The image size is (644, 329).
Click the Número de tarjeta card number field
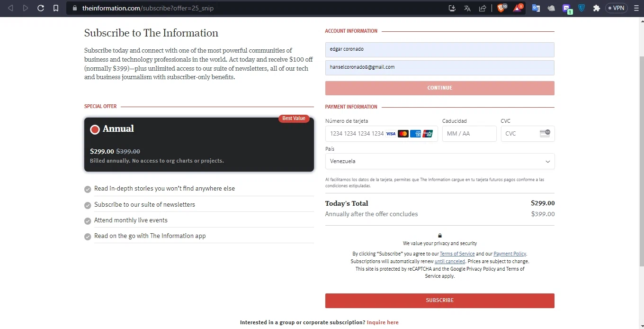click(x=381, y=134)
